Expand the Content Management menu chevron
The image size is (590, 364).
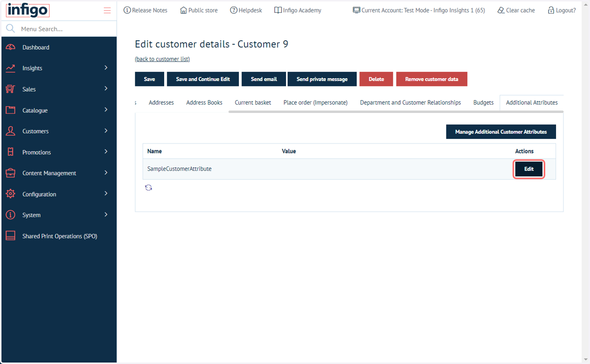106,173
